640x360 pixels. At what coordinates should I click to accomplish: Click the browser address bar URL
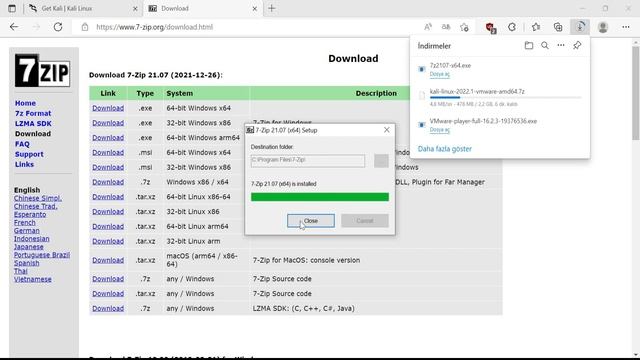click(x=154, y=27)
